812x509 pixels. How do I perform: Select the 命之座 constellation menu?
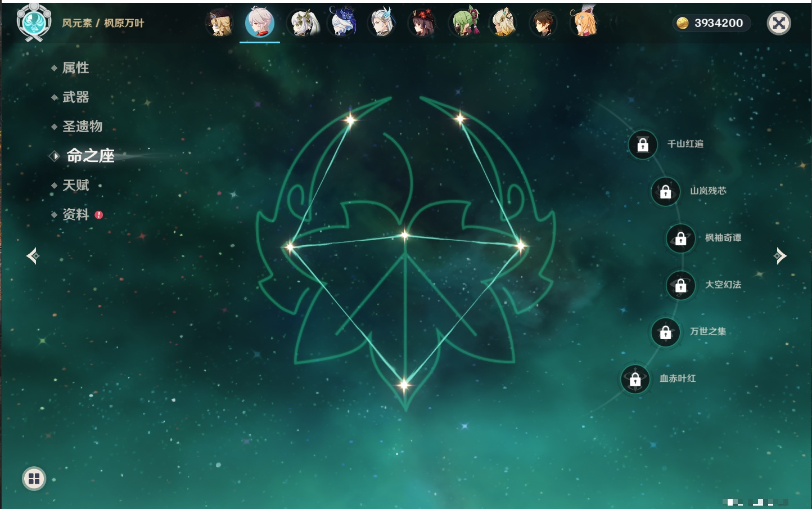click(91, 156)
